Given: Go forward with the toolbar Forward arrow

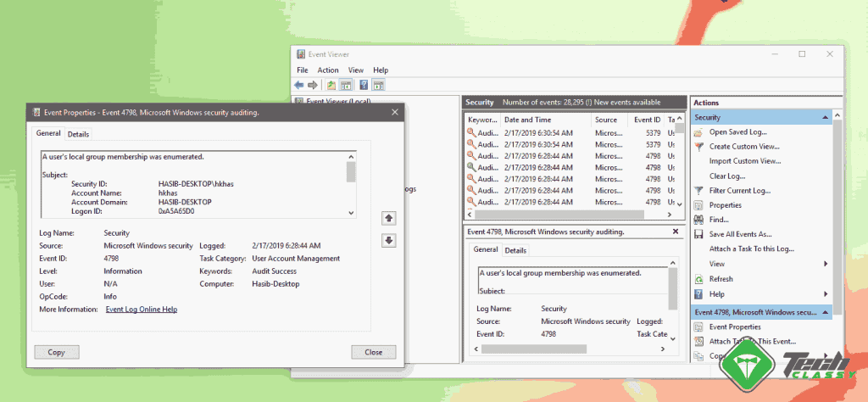Looking at the screenshot, I should [x=312, y=85].
